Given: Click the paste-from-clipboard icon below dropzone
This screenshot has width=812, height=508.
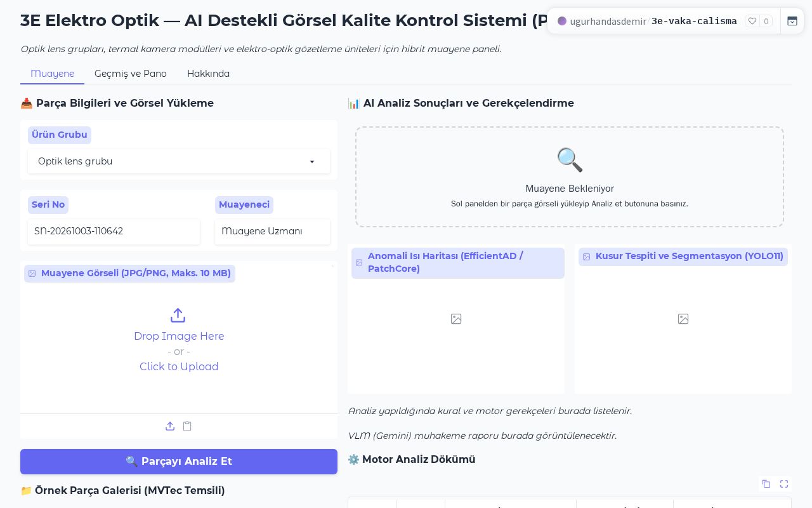Looking at the screenshot, I should click(x=187, y=426).
